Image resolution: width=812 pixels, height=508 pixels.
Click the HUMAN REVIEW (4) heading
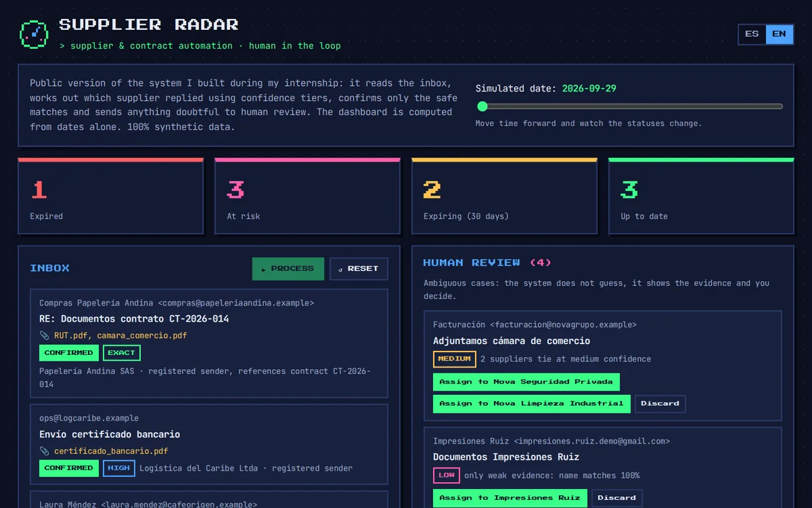(x=487, y=263)
